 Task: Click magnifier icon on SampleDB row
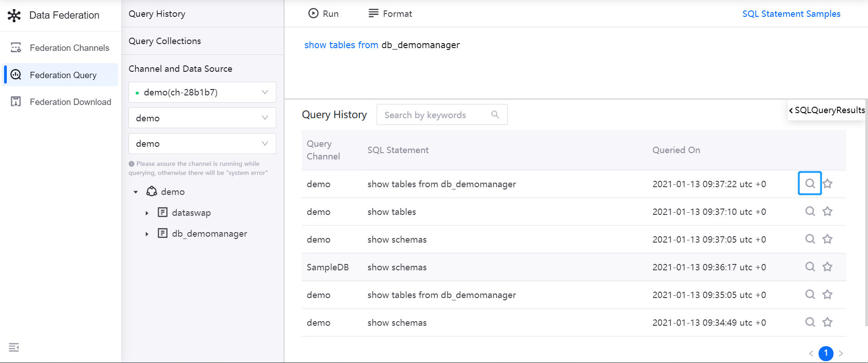pyautogui.click(x=810, y=267)
